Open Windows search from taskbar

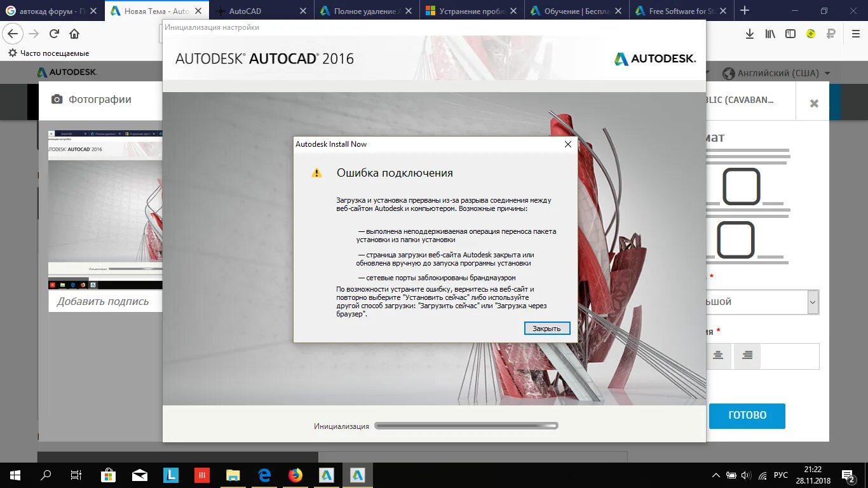46,475
